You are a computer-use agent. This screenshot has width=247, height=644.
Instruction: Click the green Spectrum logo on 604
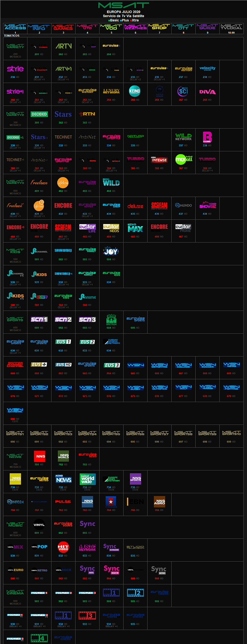pyautogui.click(x=111, y=319)
